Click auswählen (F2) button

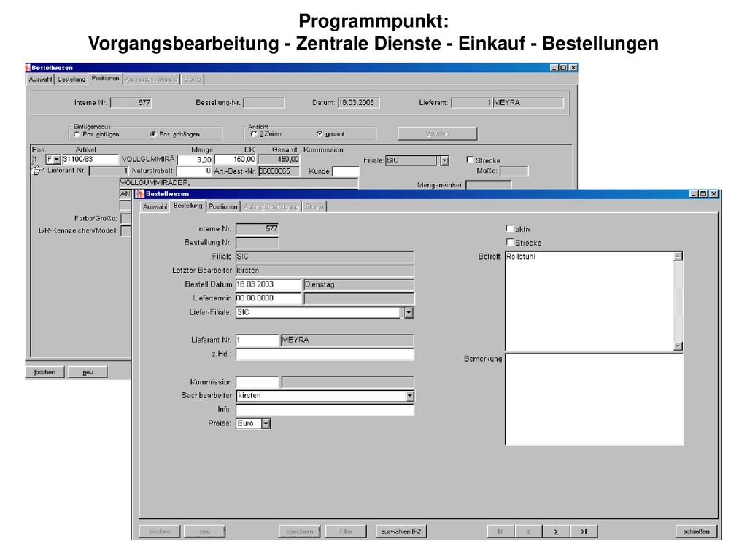(402, 531)
